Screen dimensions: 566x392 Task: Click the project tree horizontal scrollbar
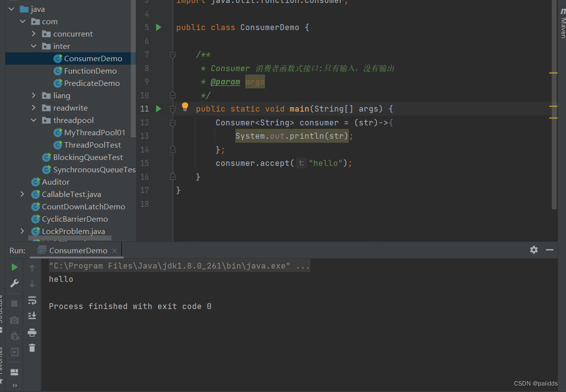point(70,238)
